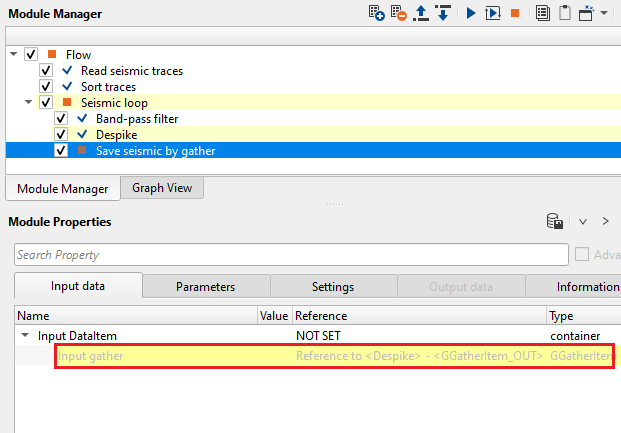Select the Read seismic traces module
Image resolution: width=621 pixels, height=433 pixels.
coord(132,71)
